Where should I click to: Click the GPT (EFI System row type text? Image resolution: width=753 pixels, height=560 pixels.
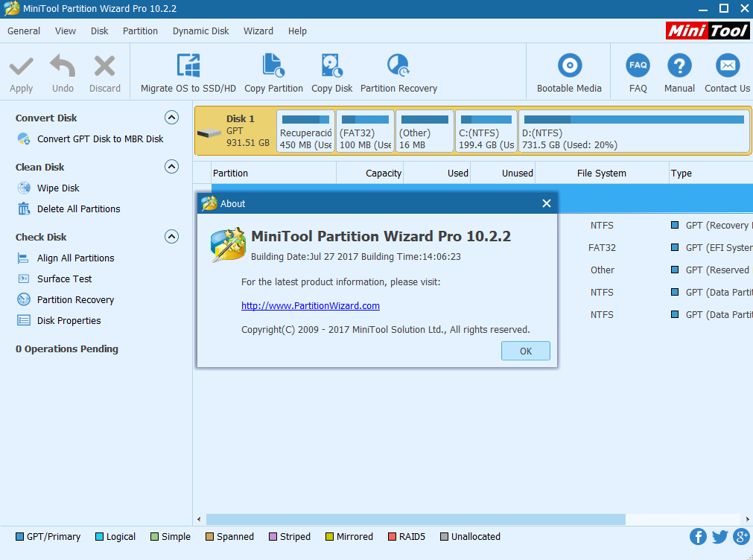coord(719,248)
